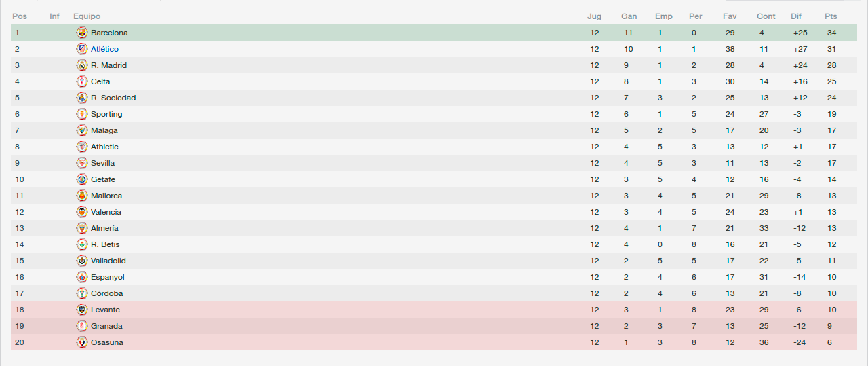Click the Atlético club crest icon
Viewport: 868px width, 366px height.
[82, 49]
